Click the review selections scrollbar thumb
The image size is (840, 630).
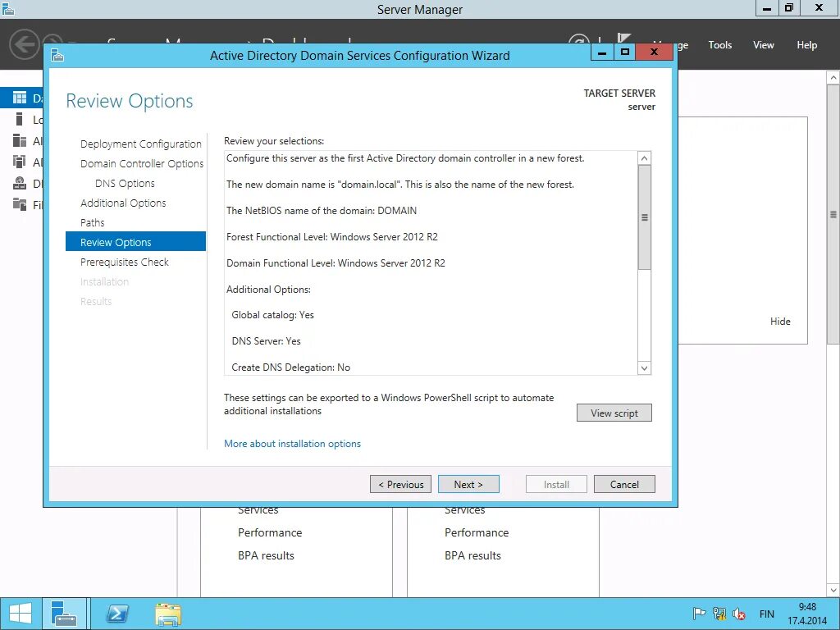(645, 217)
